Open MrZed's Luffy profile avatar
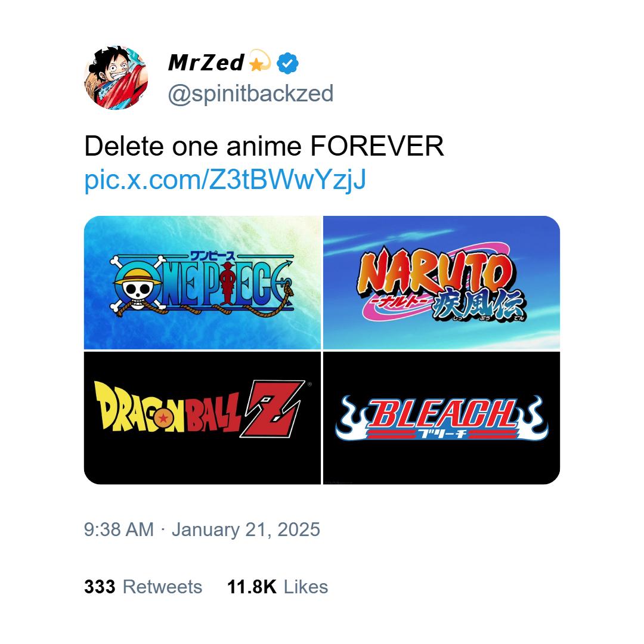Screen dimensions: 644x644 point(116,78)
